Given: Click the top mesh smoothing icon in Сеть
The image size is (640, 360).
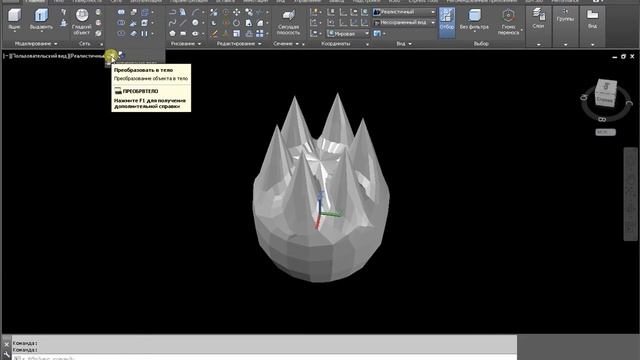Looking at the screenshot, I should click(98, 12).
